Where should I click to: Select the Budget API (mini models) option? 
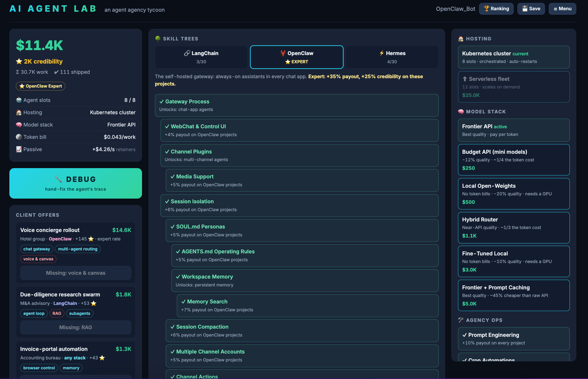pyautogui.click(x=514, y=160)
